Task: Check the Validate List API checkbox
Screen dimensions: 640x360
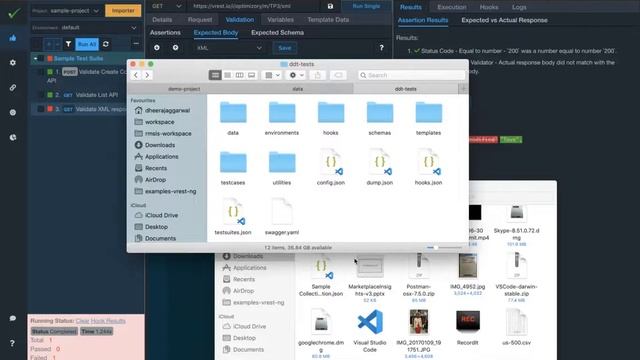Action: coord(41,95)
